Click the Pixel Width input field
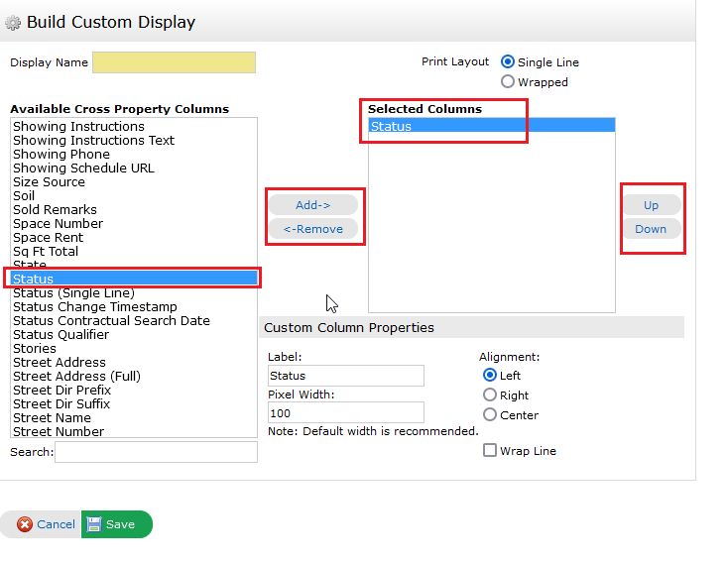The image size is (728, 564). pos(346,412)
